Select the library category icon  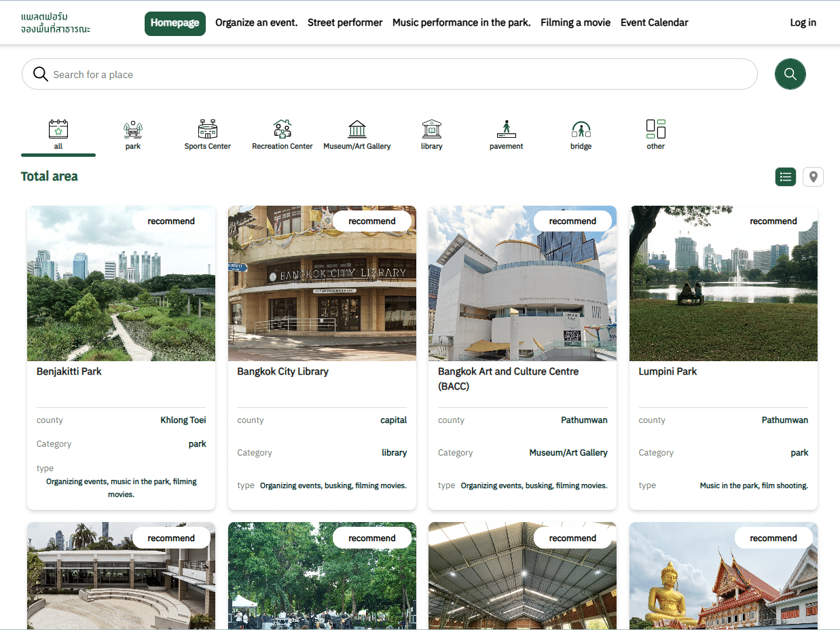click(432, 129)
